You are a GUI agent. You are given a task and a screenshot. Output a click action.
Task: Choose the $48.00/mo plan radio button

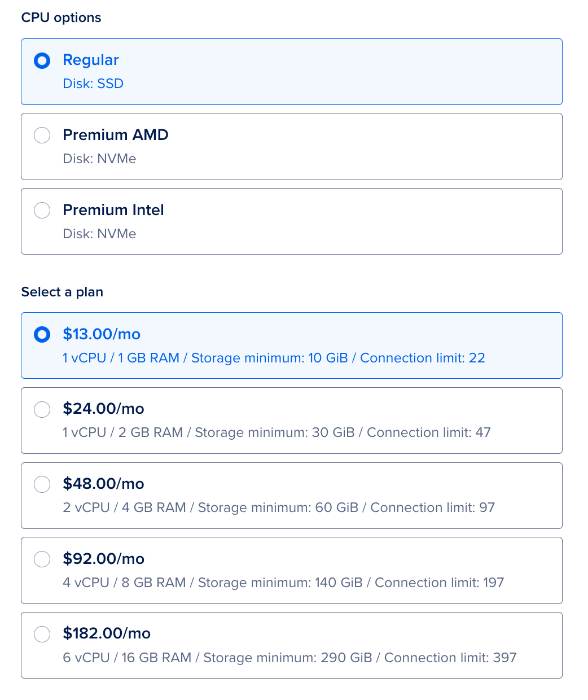(42, 484)
